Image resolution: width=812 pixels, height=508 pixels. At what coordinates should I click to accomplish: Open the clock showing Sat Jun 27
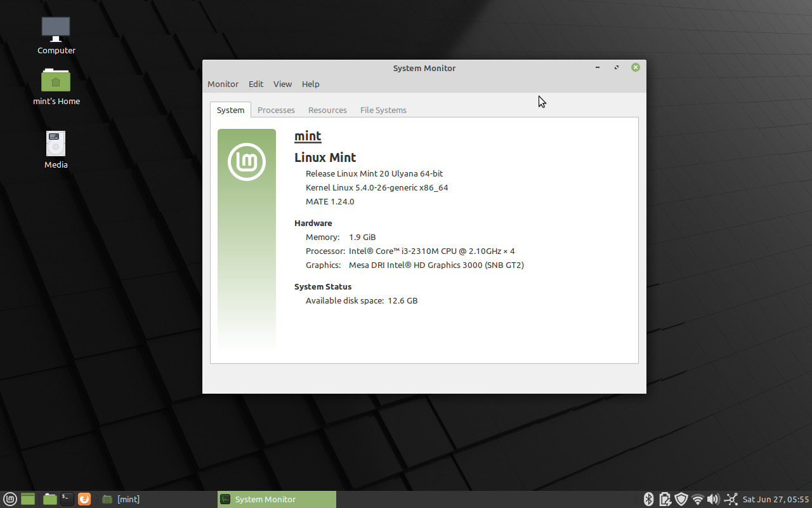click(x=776, y=499)
